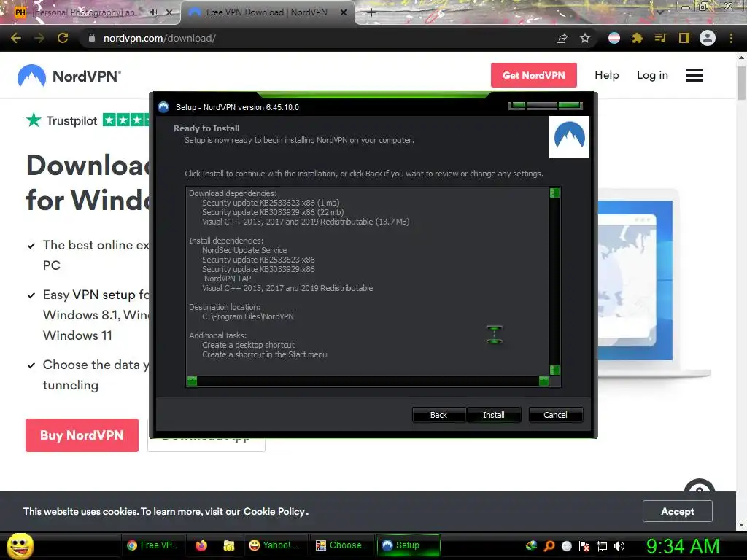Viewport: 747px width, 560px height.
Task: Click 'Create a desktop shortcut' text
Action: pos(248,345)
